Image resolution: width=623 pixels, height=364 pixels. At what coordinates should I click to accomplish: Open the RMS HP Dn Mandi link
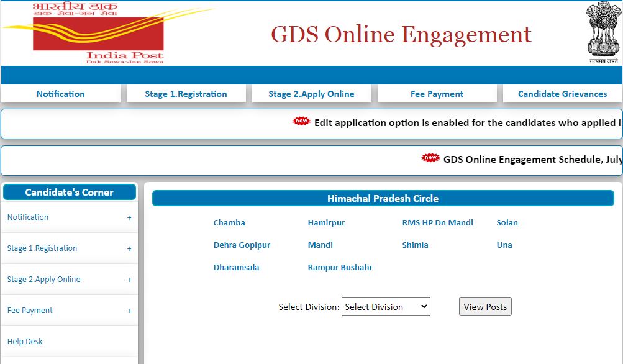pyautogui.click(x=437, y=222)
